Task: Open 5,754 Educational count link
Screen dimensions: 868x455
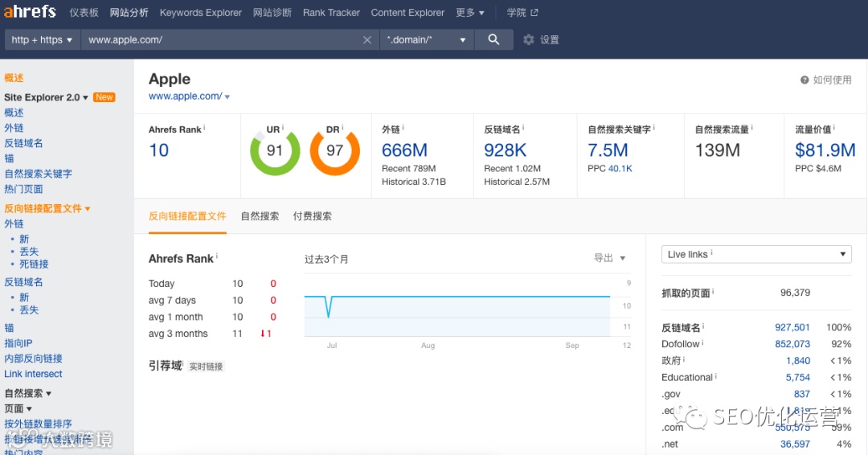Action: click(798, 377)
